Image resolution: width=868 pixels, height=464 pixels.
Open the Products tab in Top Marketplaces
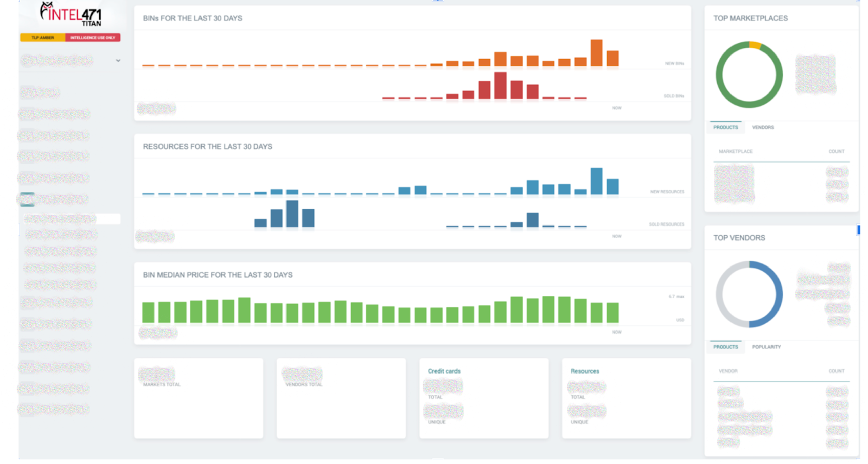(x=725, y=127)
